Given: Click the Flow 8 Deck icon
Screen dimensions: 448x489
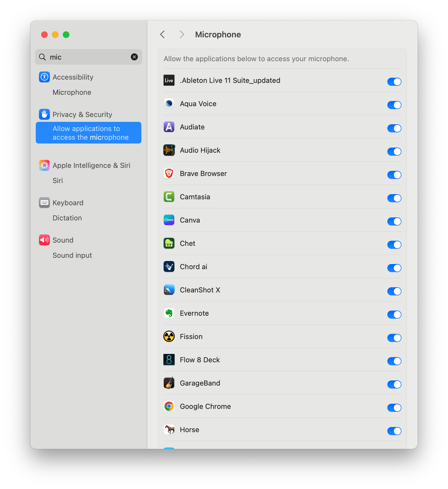Looking at the screenshot, I should click(169, 360).
